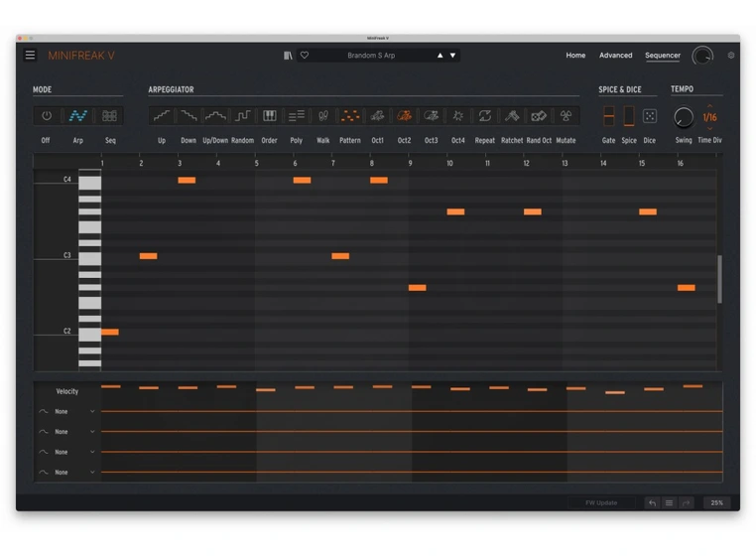The height and width of the screenshot is (558, 756).
Task: Toggle the Repeat modifier icon
Action: pos(485,116)
